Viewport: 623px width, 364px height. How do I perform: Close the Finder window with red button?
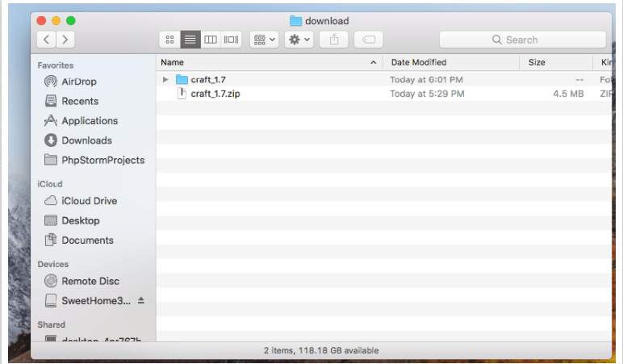[x=41, y=21]
